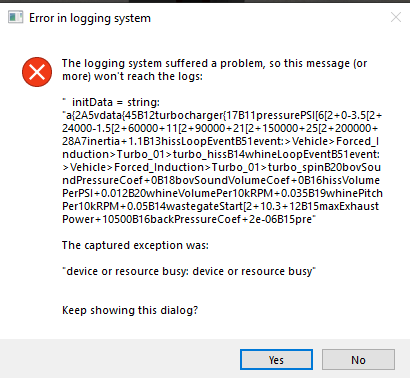Click the line starting 'PerPSI+0.012B20whineVolumePer10kRPM'

tap(222, 193)
